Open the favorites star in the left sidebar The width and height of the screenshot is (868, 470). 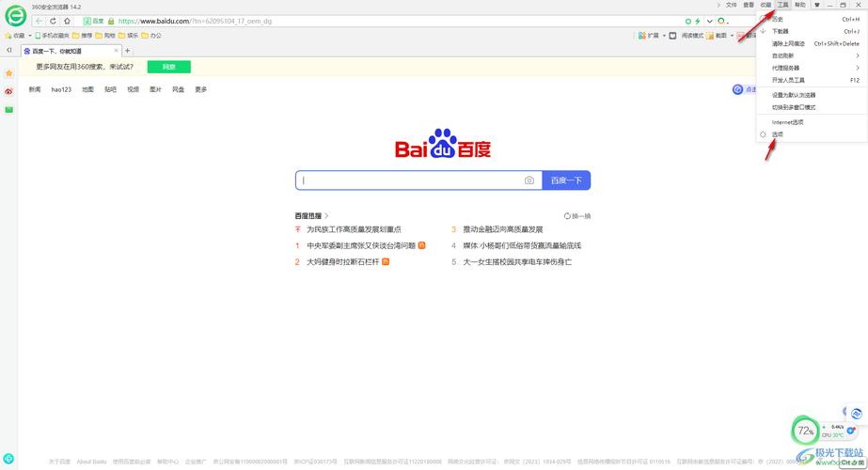[x=9, y=72]
